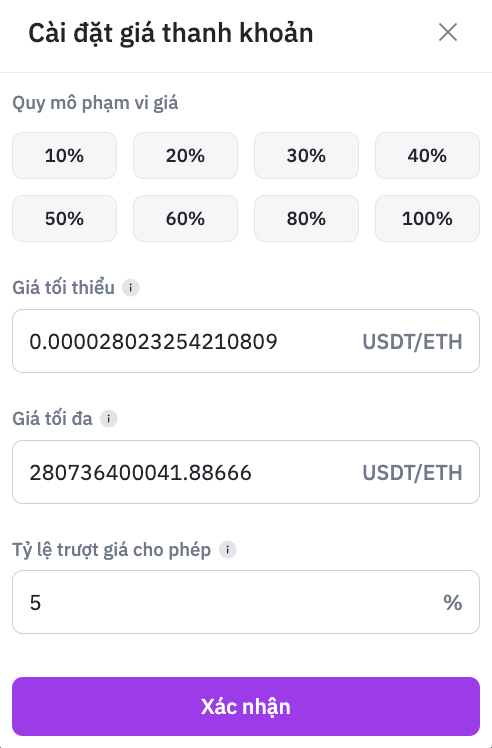Click the % symbol in slippage field

coord(452,603)
